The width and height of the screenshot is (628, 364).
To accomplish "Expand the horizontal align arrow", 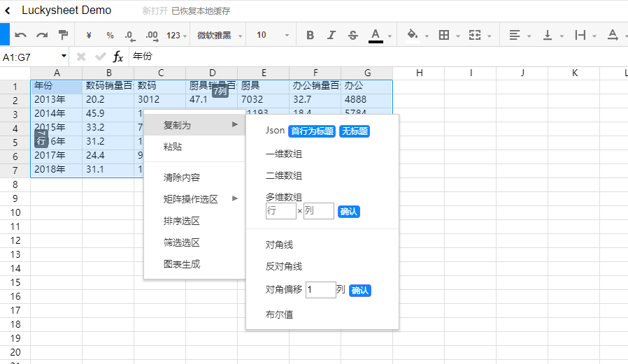I will (x=529, y=36).
